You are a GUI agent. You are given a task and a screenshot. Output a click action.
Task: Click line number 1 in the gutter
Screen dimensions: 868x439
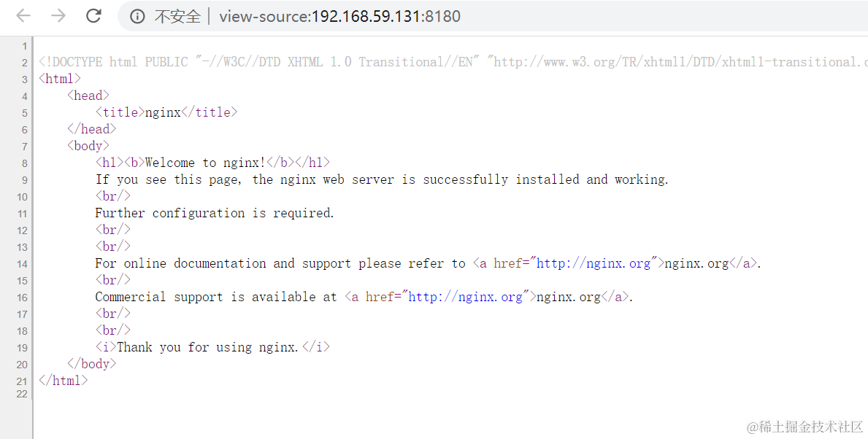(x=24, y=46)
